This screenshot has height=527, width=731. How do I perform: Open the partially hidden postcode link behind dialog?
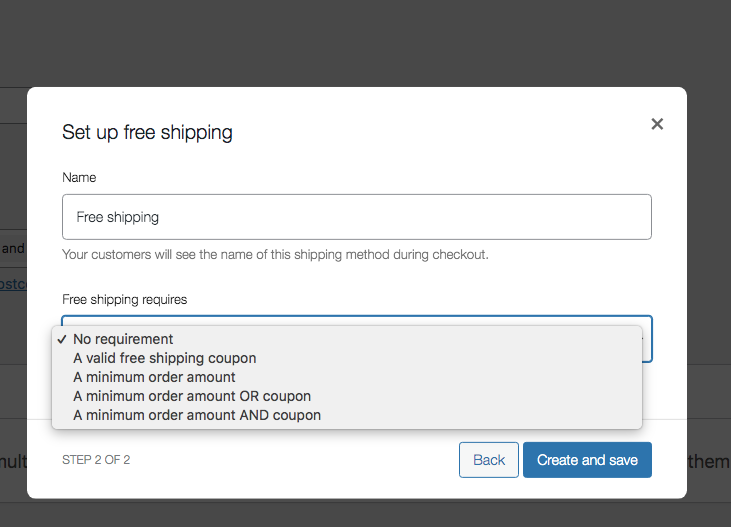pyautogui.click(x=13, y=284)
